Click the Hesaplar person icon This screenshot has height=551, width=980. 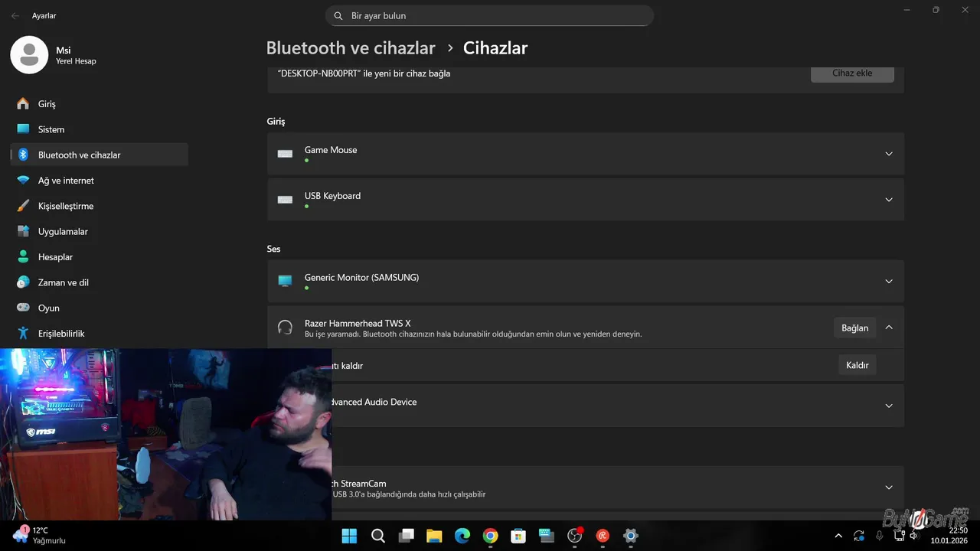pyautogui.click(x=23, y=257)
